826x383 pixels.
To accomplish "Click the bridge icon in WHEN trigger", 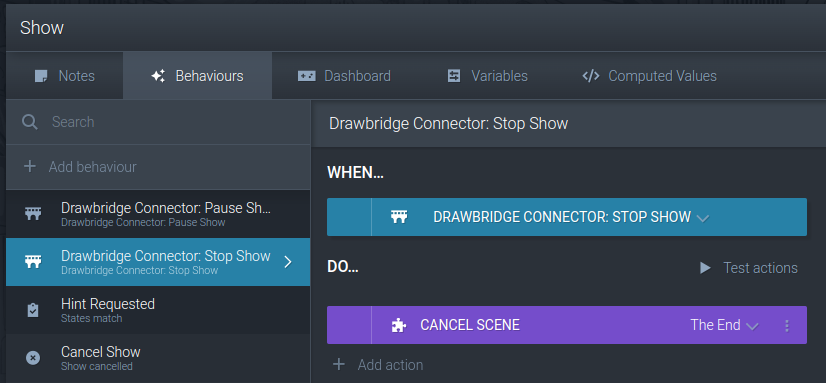I will [399, 217].
